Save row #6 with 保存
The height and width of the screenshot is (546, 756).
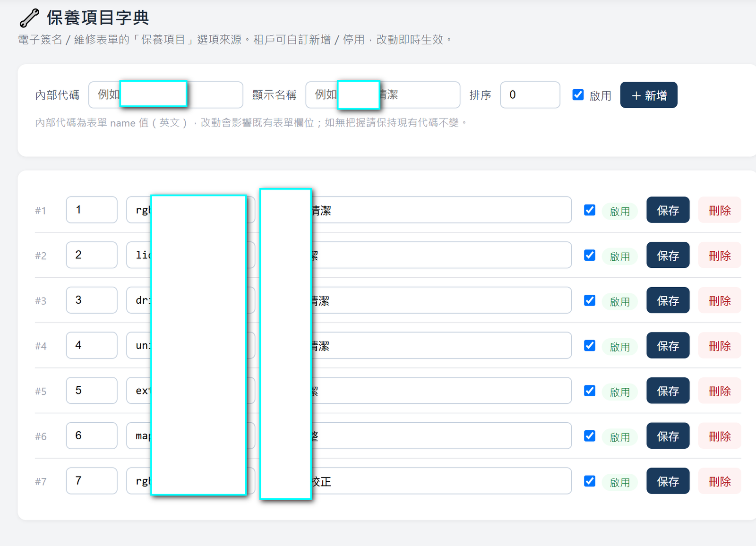(668, 436)
